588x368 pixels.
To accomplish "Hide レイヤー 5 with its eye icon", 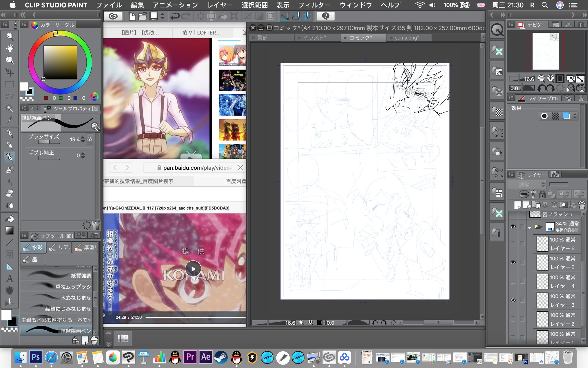I will [513, 262].
